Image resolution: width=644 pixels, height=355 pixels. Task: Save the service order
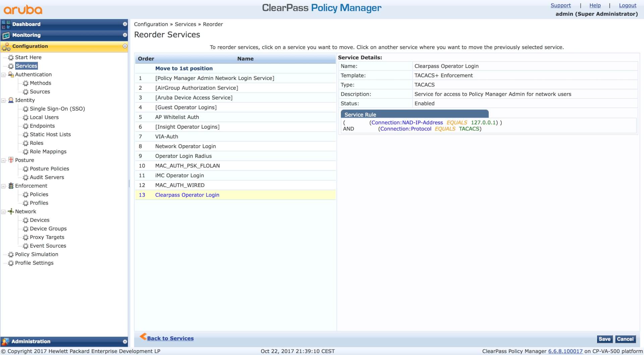coord(604,339)
